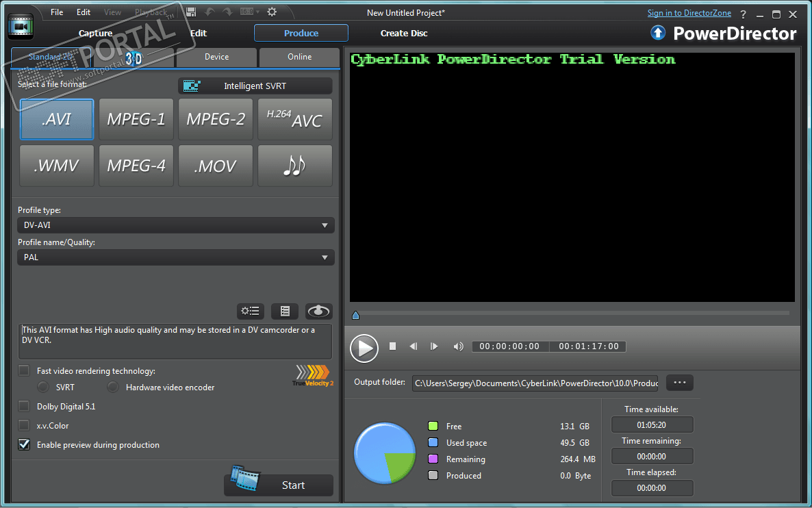Click the Intelligent SVRT button
The image size is (812, 508).
255,86
